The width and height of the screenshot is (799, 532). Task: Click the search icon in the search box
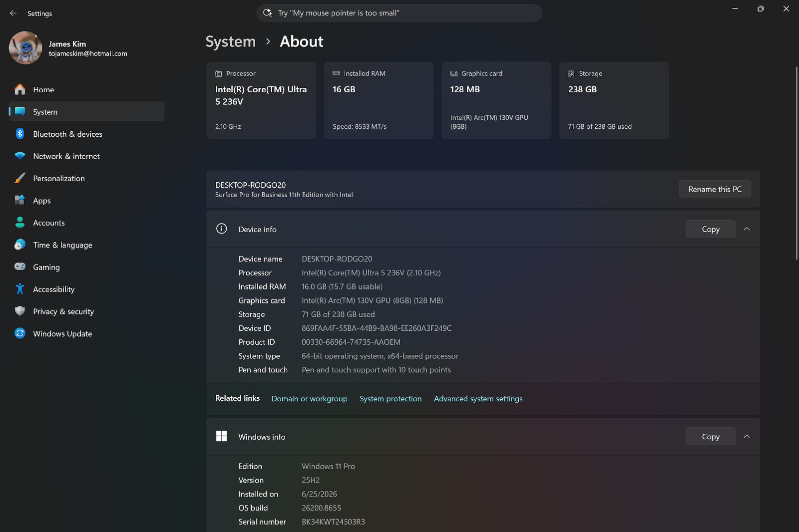click(268, 13)
